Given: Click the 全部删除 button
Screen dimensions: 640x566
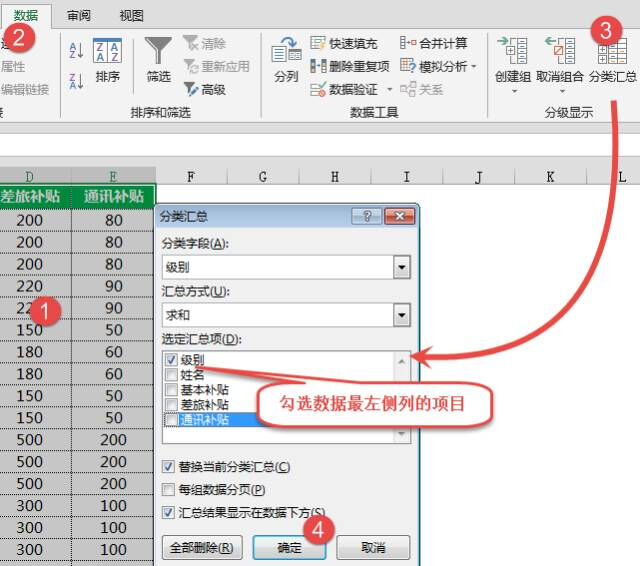Looking at the screenshot, I should click(x=201, y=548).
